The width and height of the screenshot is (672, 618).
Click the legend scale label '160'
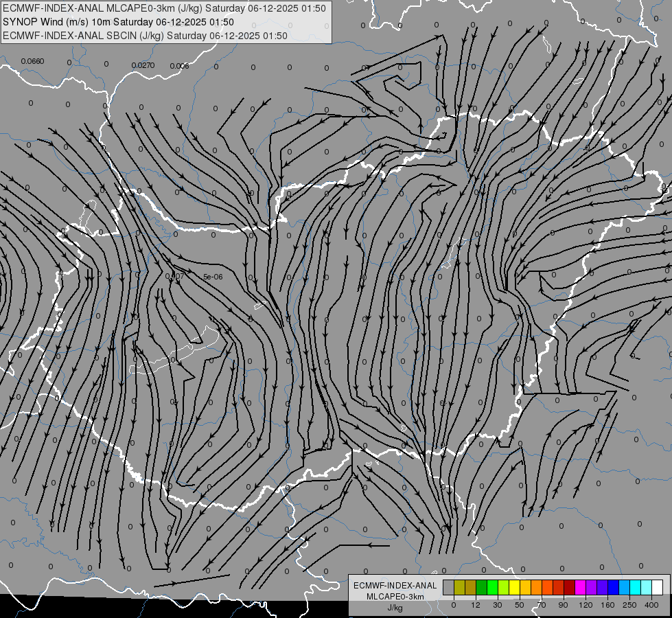(607, 605)
